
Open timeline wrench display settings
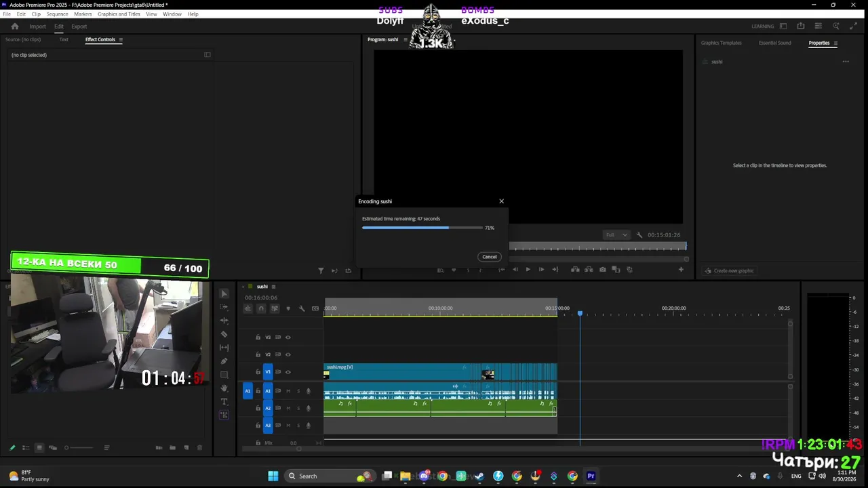(302, 308)
